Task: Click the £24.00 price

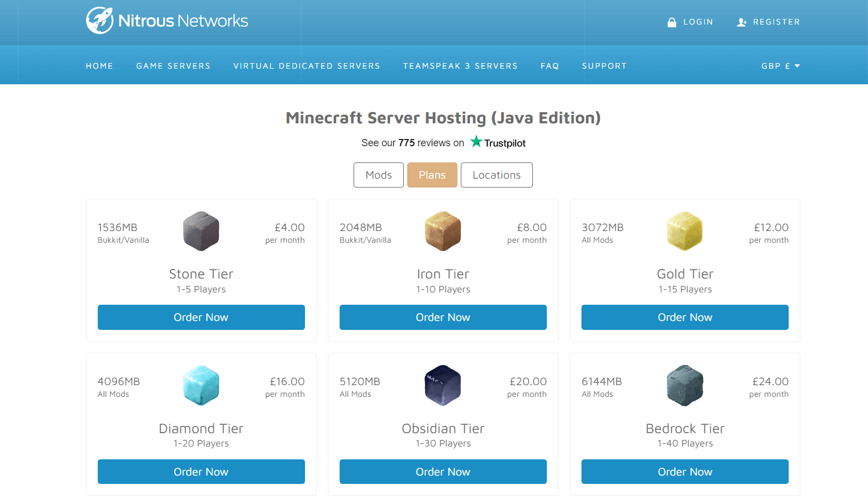Action: pyautogui.click(x=770, y=382)
